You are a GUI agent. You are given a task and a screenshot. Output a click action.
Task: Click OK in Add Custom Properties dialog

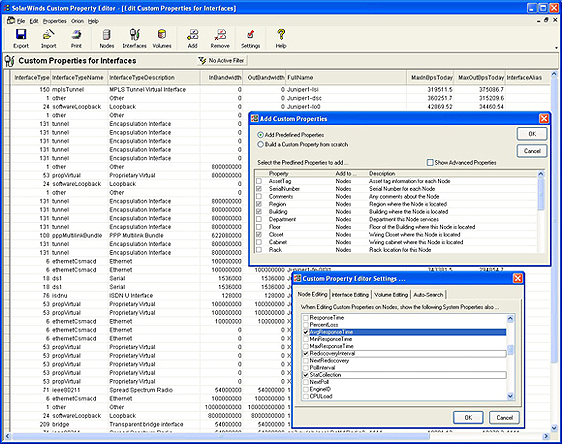[x=532, y=134]
